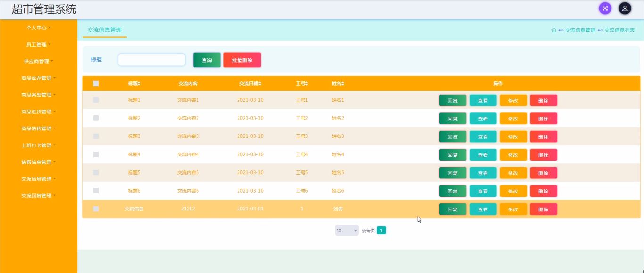Expand the 请假信息管理 sidebar menu

pos(39,162)
